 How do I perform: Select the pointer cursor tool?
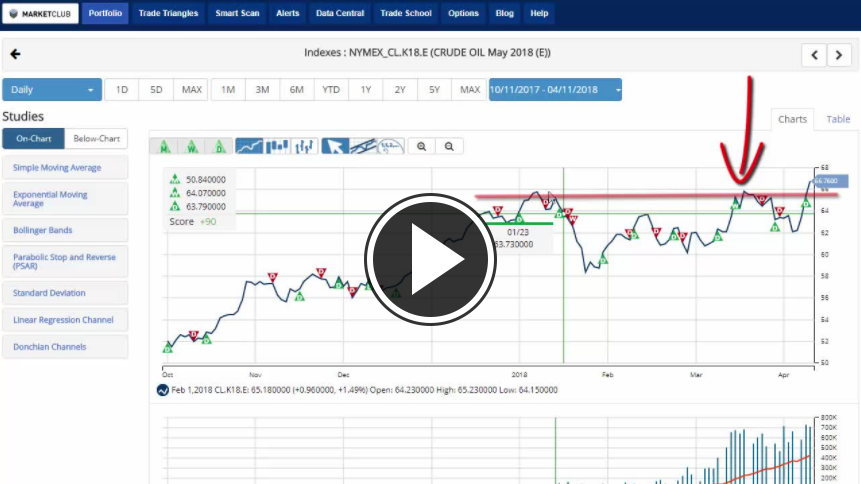pyautogui.click(x=335, y=146)
